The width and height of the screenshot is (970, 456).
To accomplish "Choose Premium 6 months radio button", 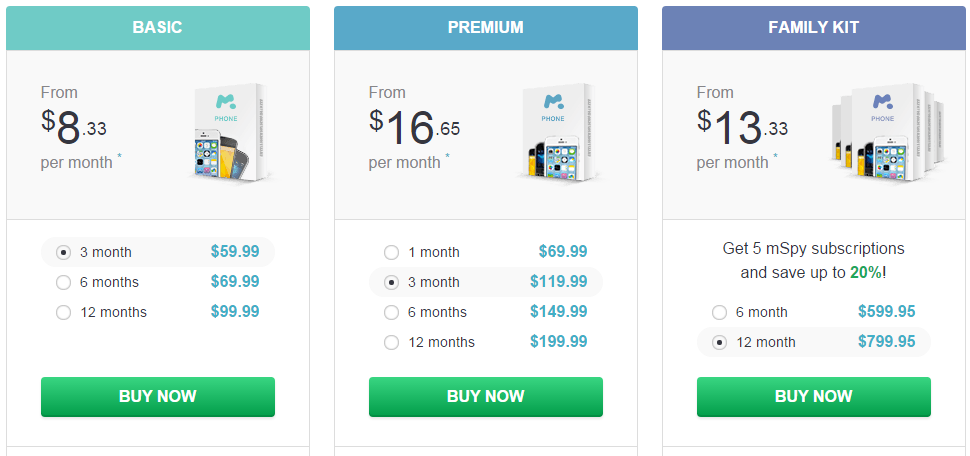I will pyautogui.click(x=391, y=312).
